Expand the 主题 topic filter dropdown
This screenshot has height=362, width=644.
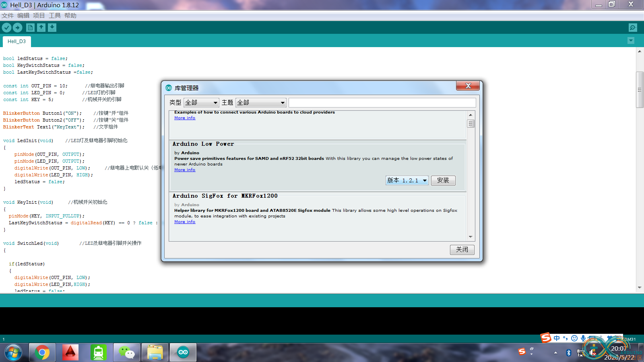tap(261, 103)
